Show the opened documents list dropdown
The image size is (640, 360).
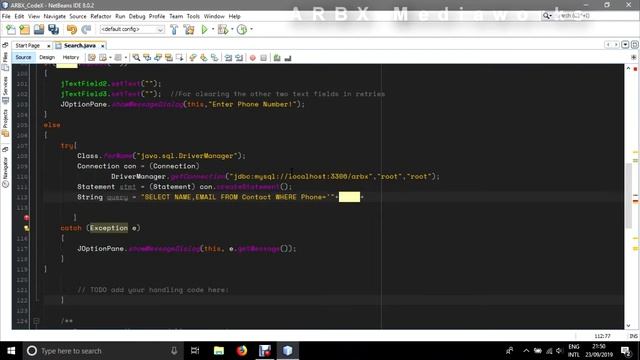[625, 44]
